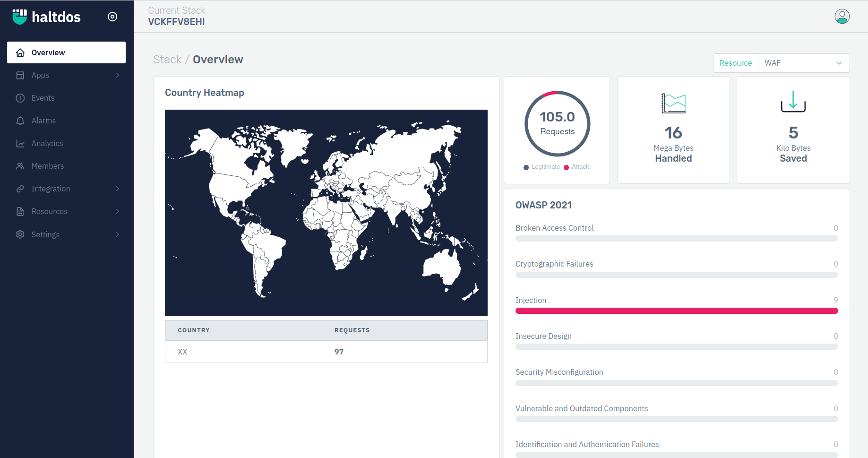The height and width of the screenshot is (458, 868).
Task: Toggle the Attack legend dot
Action: [566, 167]
